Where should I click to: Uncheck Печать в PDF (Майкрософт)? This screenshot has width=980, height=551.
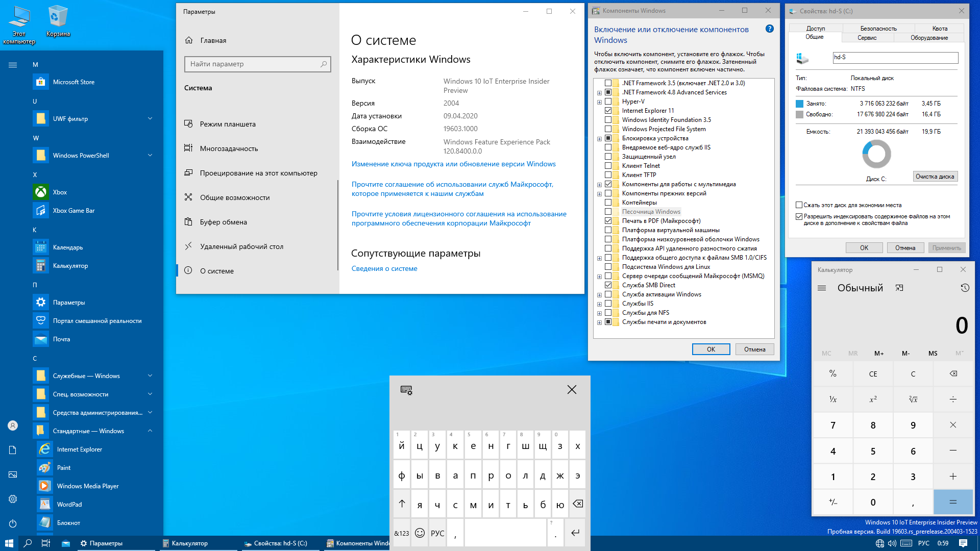coord(608,221)
